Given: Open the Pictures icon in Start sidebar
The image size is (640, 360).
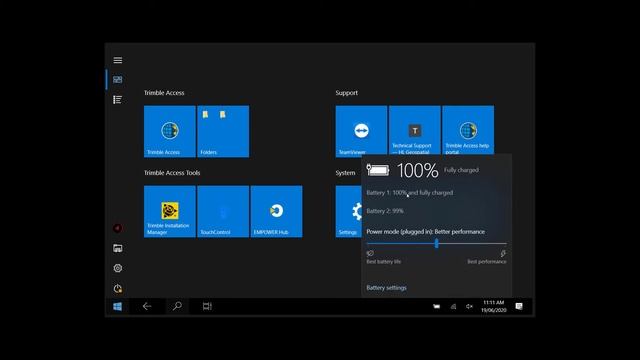Looking at the screenshot, I should [118, 248].
